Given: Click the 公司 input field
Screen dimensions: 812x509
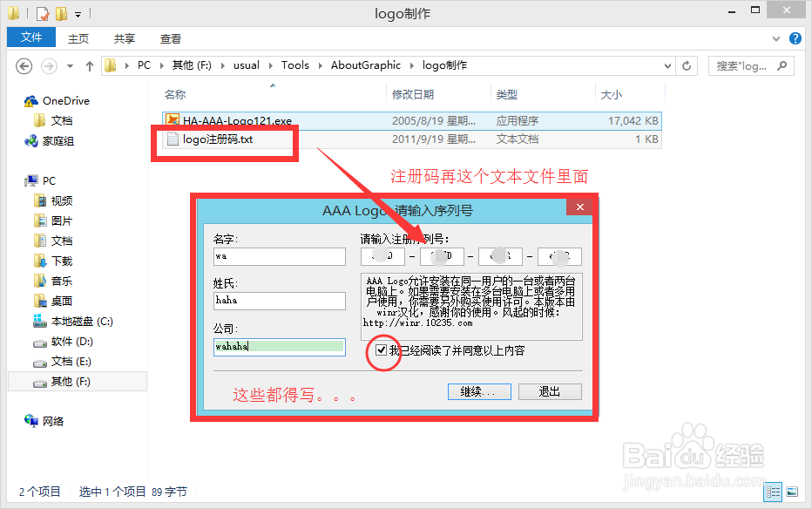Looking at the screenshot, I should pos(279,346).
